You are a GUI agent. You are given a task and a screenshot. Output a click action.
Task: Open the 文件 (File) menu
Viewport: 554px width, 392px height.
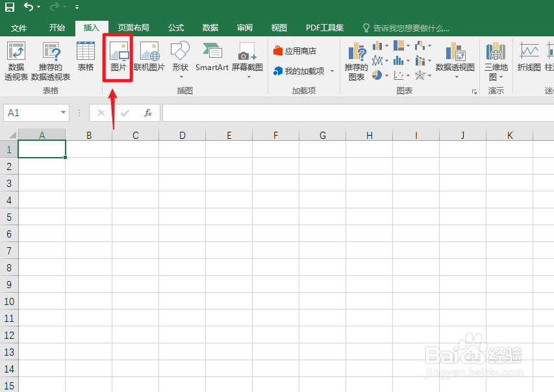point(19,28)
